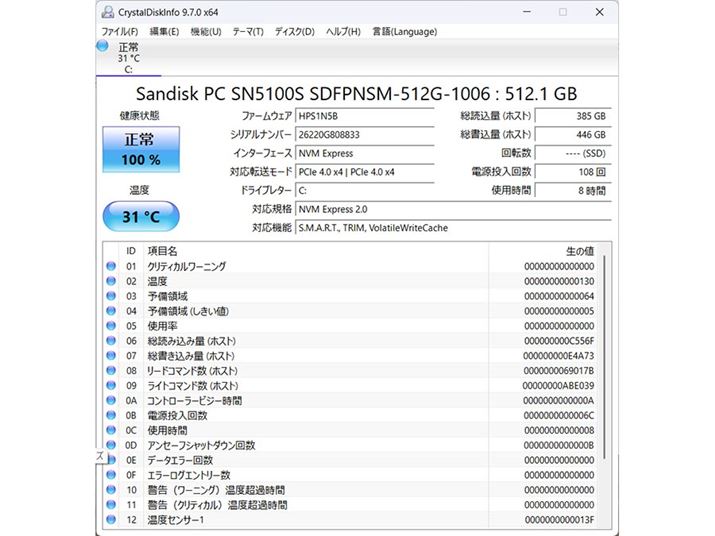Open the ディスク(D) menu
Image resolution: width=715 pixels, height=536 pixels.
(295, 31)
